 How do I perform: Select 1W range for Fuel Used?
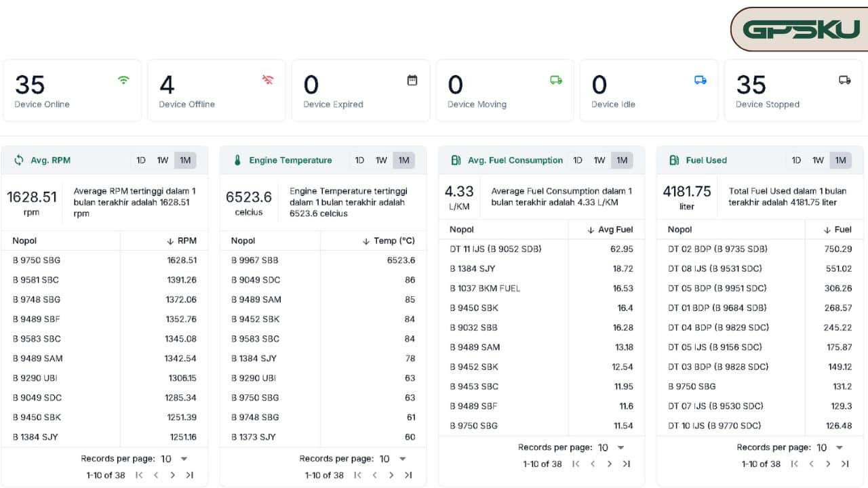click(x=818, y=161)
